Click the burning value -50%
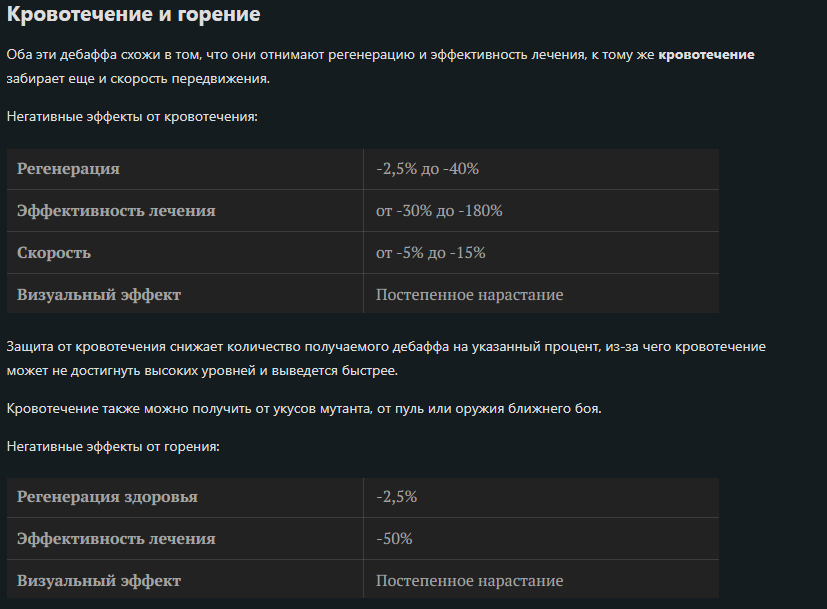Screen dimensions: 827x609 coord(395,539)
